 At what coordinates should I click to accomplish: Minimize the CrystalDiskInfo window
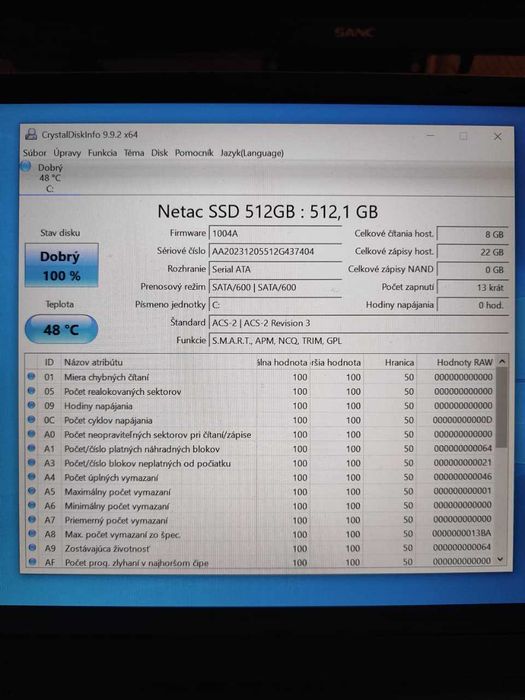(x=430, y=135)
